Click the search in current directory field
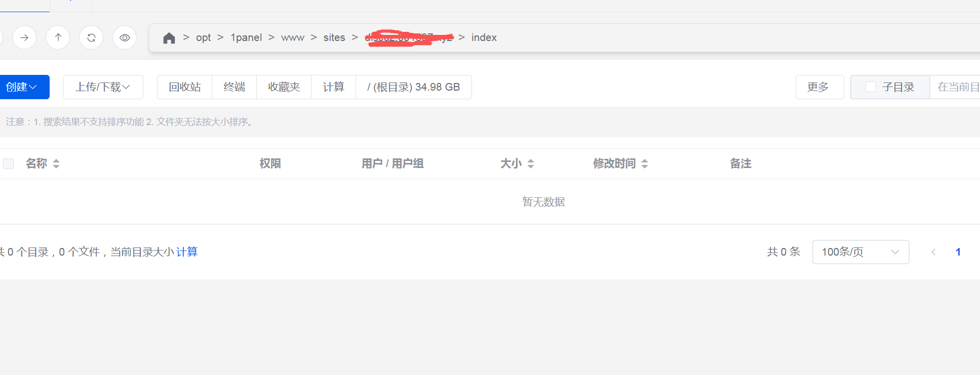This screenshot has width=980, height=375. point(956,87)
